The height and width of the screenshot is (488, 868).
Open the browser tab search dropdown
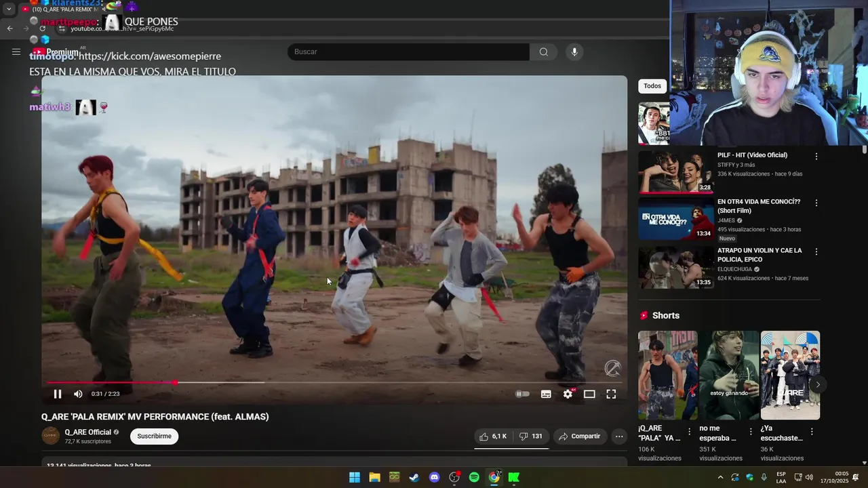(9, 9)
